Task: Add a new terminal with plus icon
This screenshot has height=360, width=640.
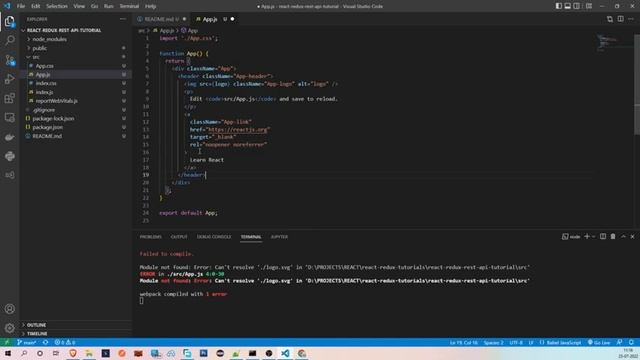Action: [587, 236]
